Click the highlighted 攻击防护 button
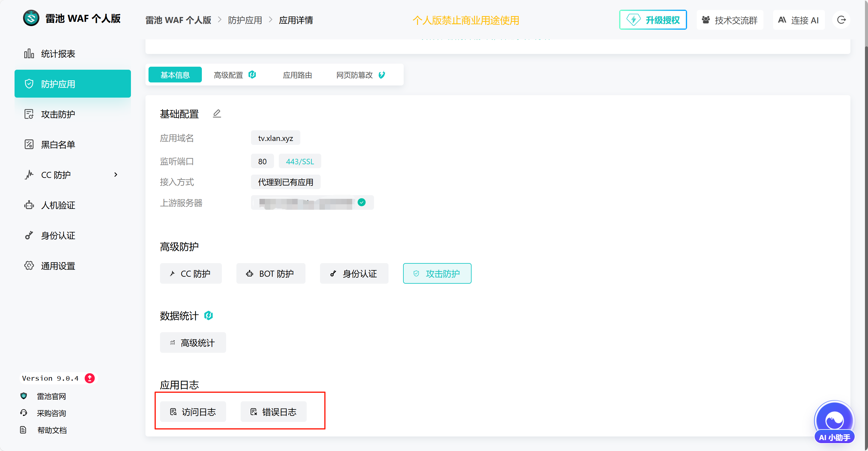868x451 pixels. click(x=437, y=273)
